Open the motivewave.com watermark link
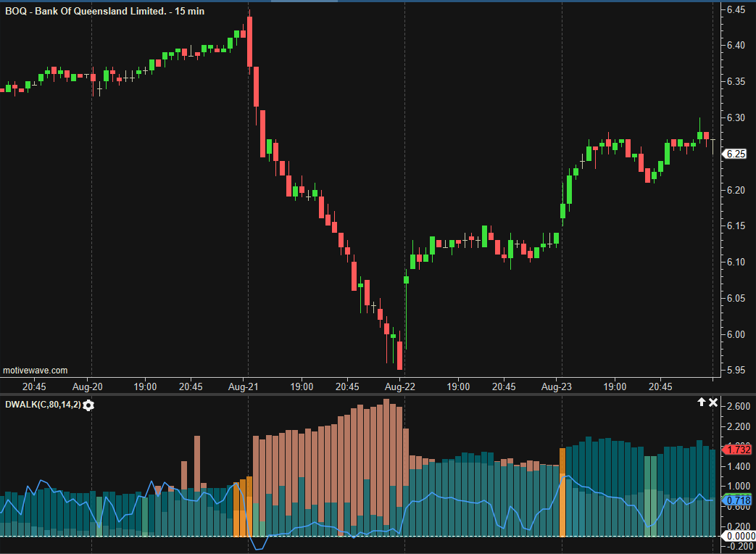This screenshot has width=756, height=554. pos(36,370)
